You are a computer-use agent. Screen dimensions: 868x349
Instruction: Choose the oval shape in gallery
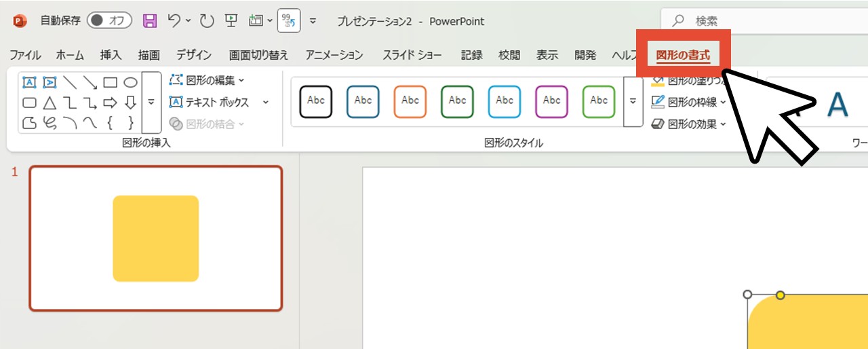click(x=131, y=82)
